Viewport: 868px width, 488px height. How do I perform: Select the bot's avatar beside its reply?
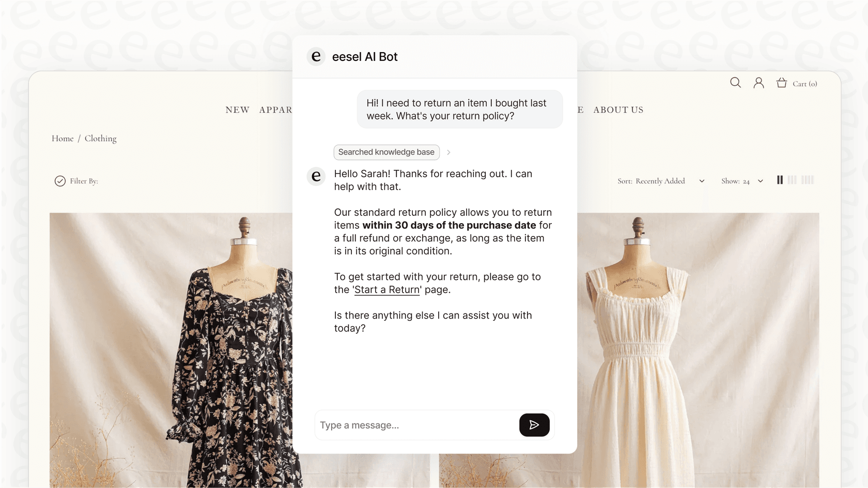316,176
